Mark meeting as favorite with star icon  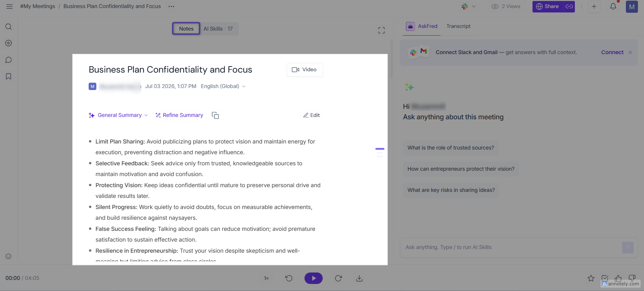[591, 278]
